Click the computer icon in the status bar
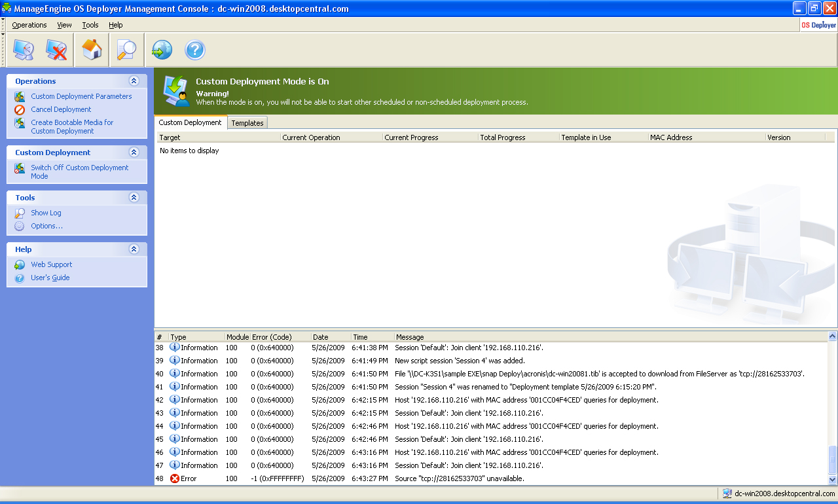838x504 pixels. (727, 494)
